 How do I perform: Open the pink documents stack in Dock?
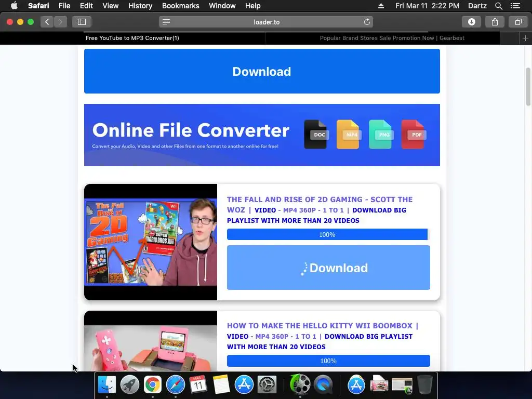tap(379, 384)
